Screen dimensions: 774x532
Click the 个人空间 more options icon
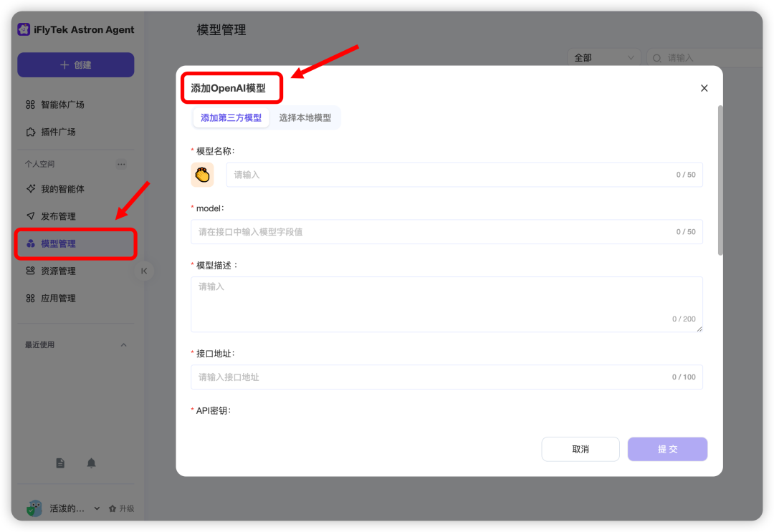[121, 164]
